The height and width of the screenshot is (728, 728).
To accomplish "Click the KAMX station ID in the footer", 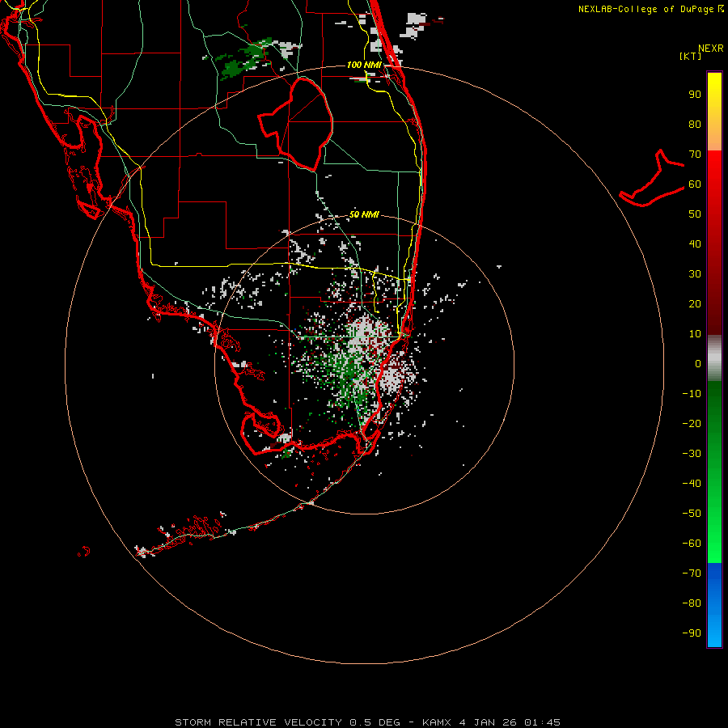I will click(437, 722).
